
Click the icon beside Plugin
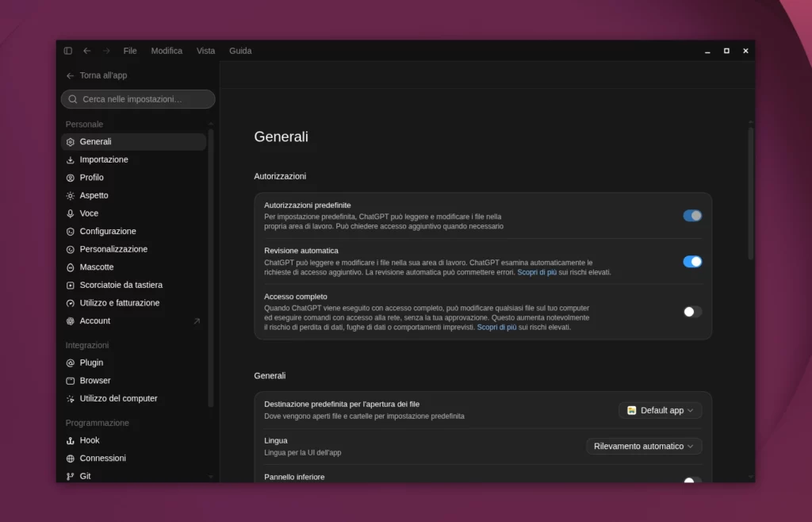(71, 363)
